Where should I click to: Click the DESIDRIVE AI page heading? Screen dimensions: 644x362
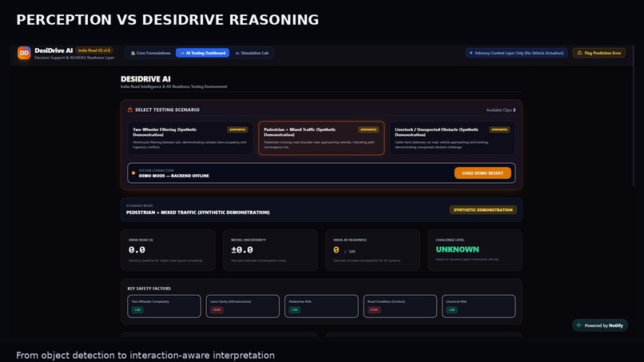[145, 79]
